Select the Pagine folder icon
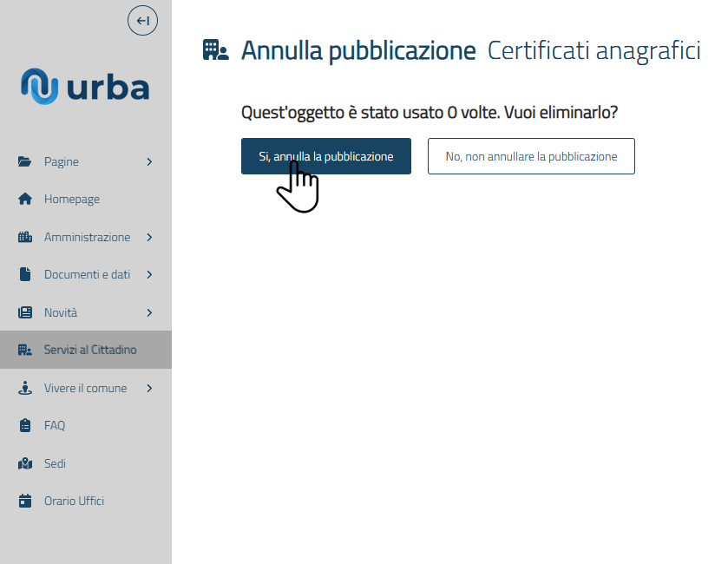This screenshot has height=564, width=728. click(25, 161)
